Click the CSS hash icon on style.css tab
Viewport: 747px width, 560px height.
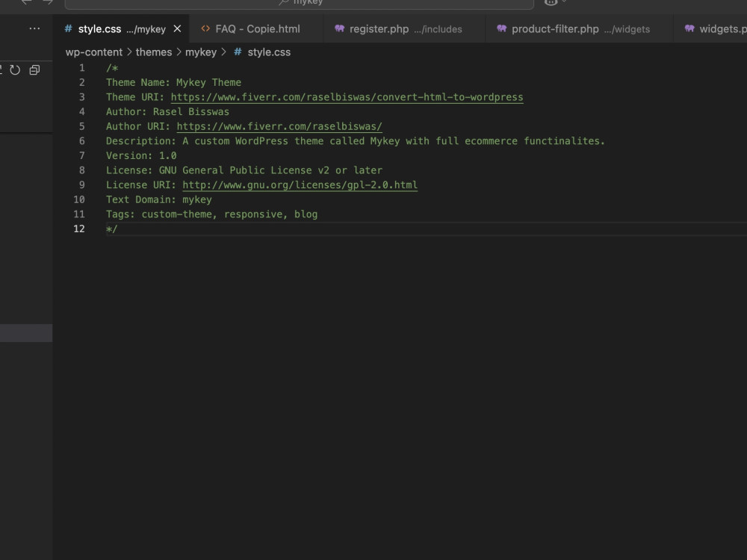pos(68,28)
